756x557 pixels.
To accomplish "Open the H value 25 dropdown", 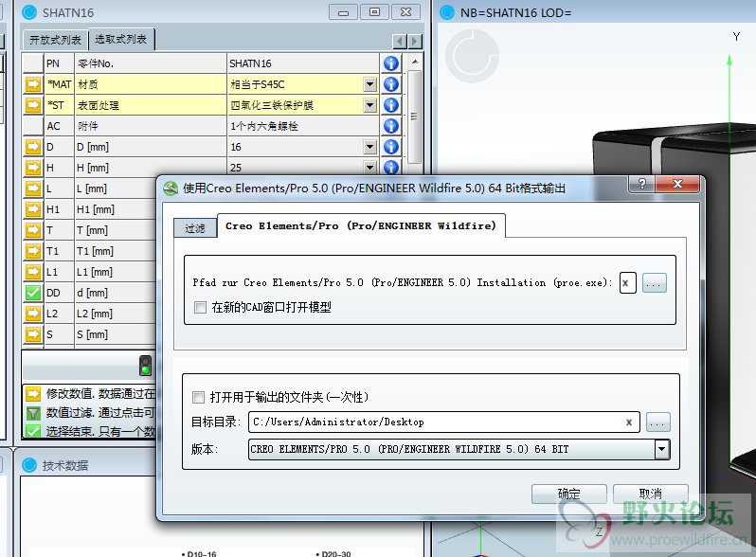I will tap(369, 168).
